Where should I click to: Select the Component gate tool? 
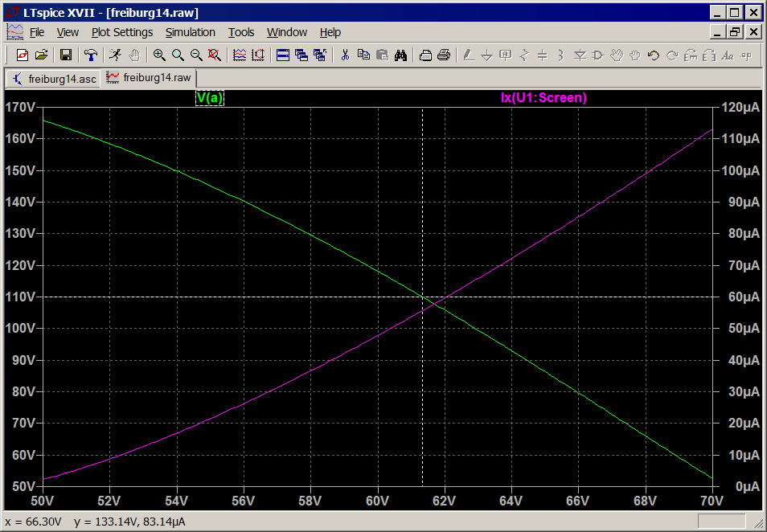597,55
